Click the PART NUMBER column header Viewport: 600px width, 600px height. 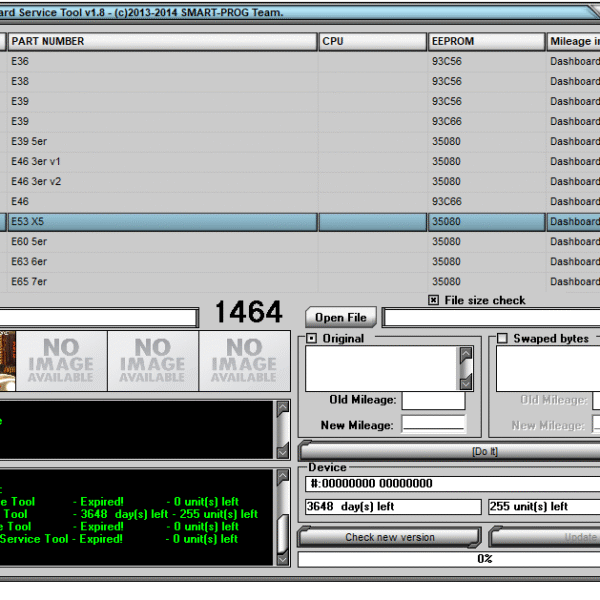162,41
